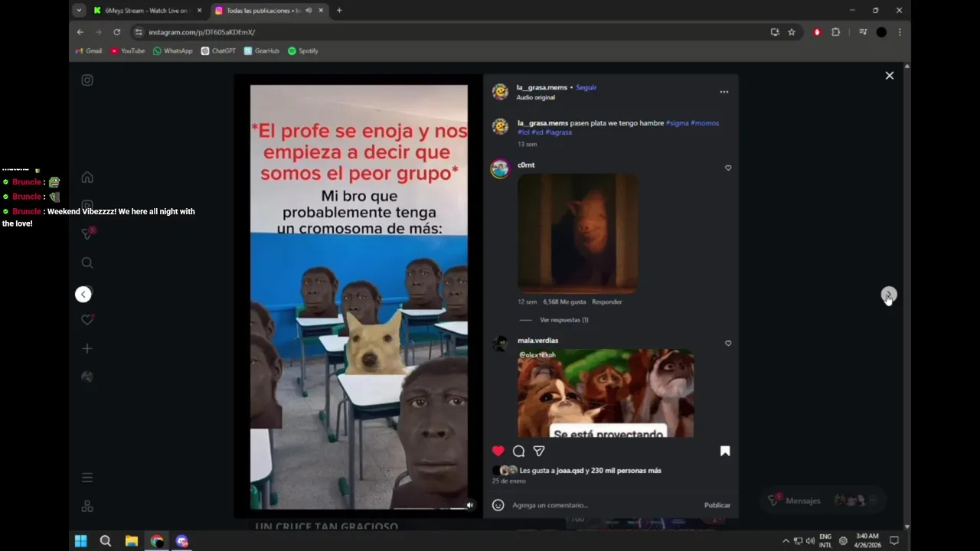The width and height of the screenshot is (980, 551).
Task: Open mala.verdias username link
Action: (538, 340)
